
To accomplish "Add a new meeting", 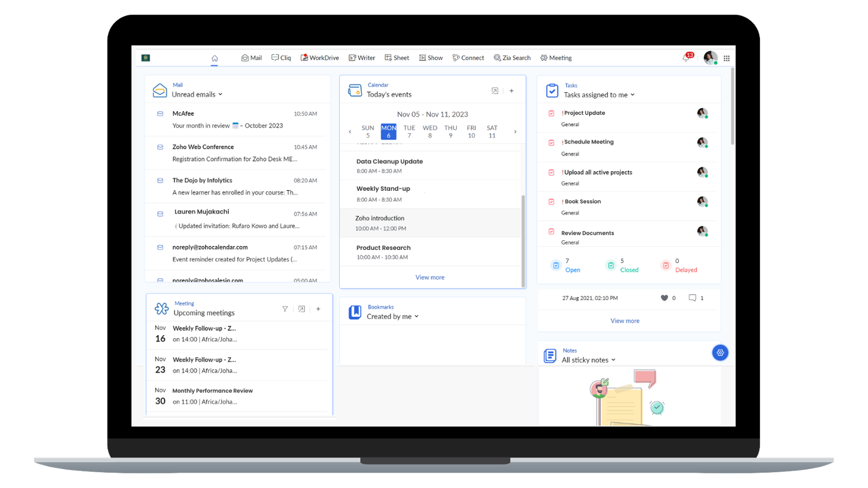I will (318, 309).
